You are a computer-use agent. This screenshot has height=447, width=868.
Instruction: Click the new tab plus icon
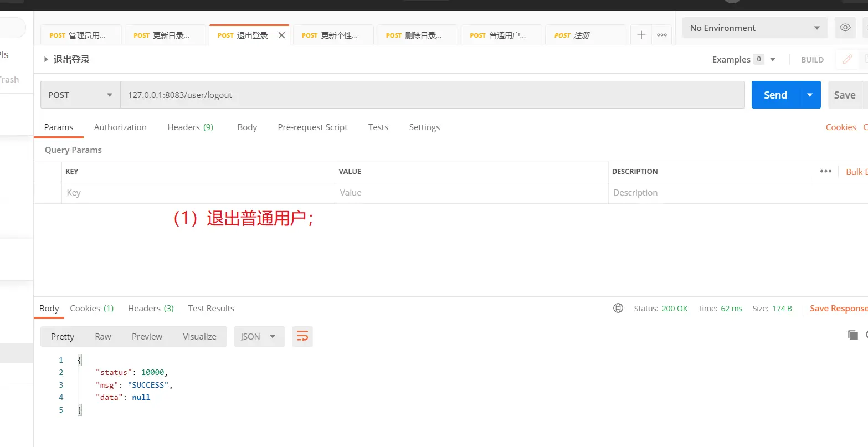tap(641, 35)
